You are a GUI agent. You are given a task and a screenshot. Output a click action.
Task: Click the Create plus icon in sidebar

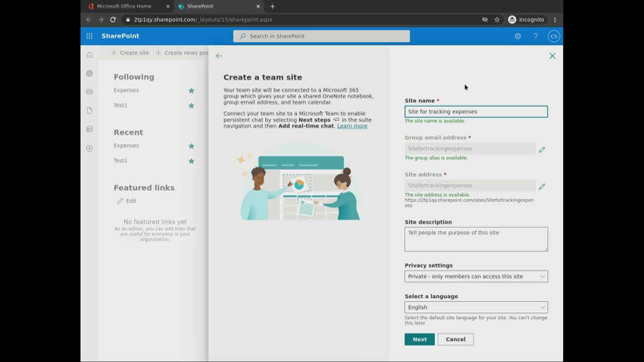pyautogui.click(x=90, y=148)
